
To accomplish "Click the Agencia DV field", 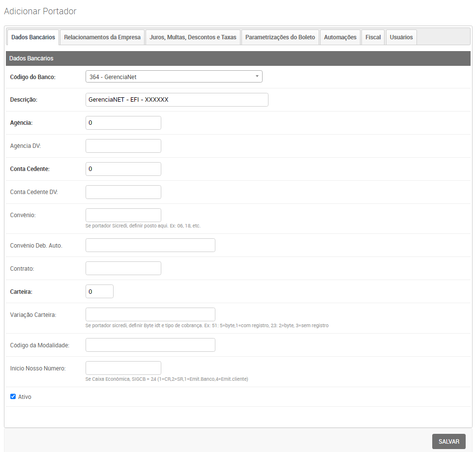I will tap(123, 146).
